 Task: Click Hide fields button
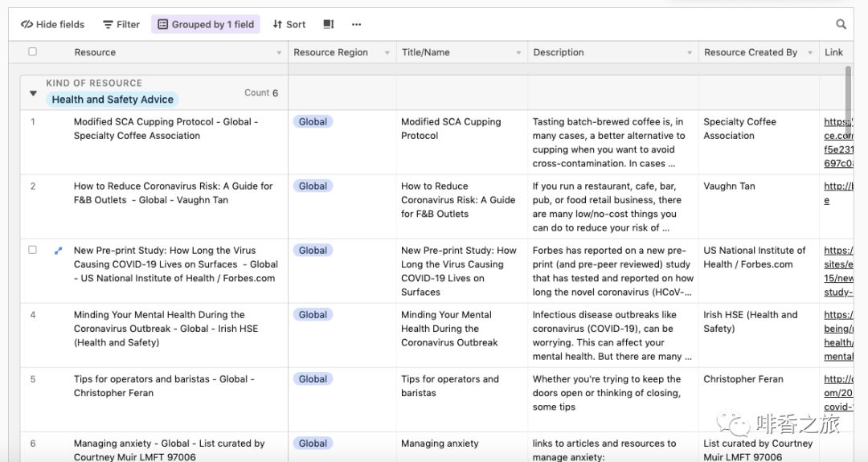coord(52,24)
